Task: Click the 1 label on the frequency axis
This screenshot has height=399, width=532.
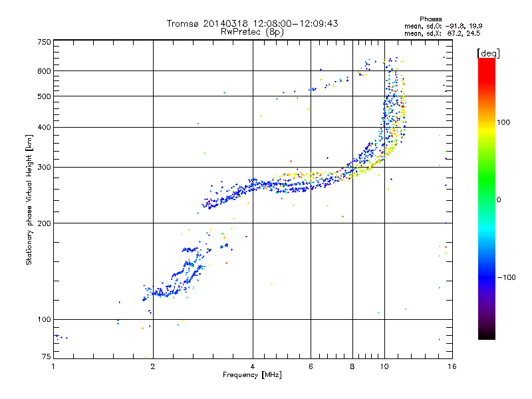Action: point(53,366)
